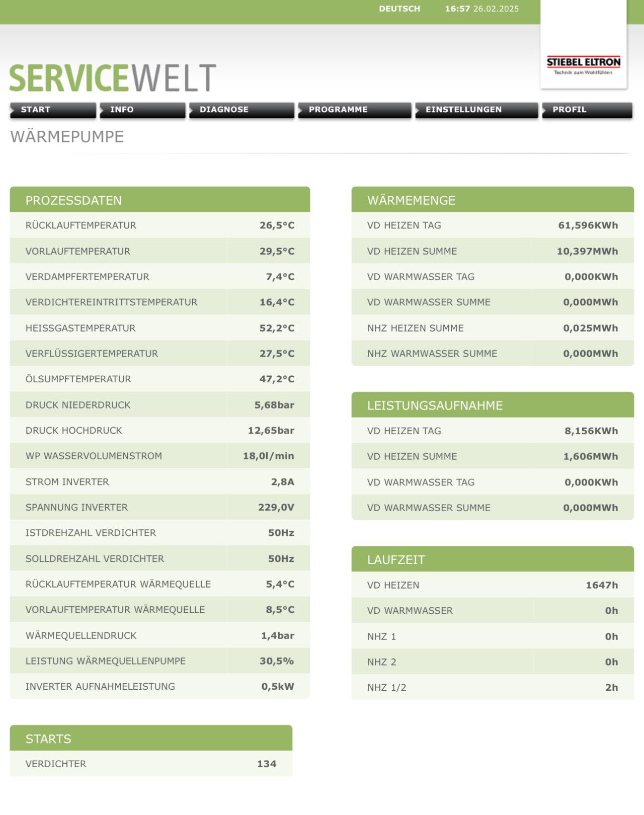
Task: Click the Stiebel Eltron logo
Action: (584, 64)
